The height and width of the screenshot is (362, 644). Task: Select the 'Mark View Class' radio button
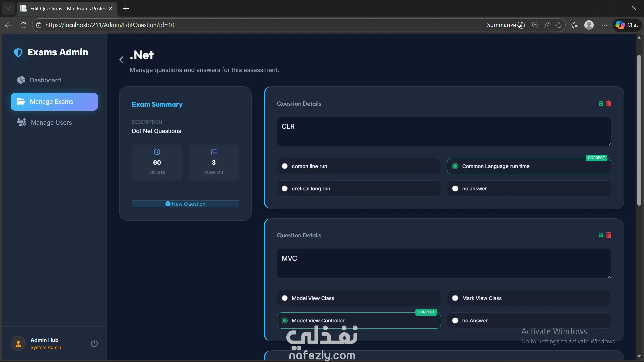pyautogui.click(x=455, y=298)
